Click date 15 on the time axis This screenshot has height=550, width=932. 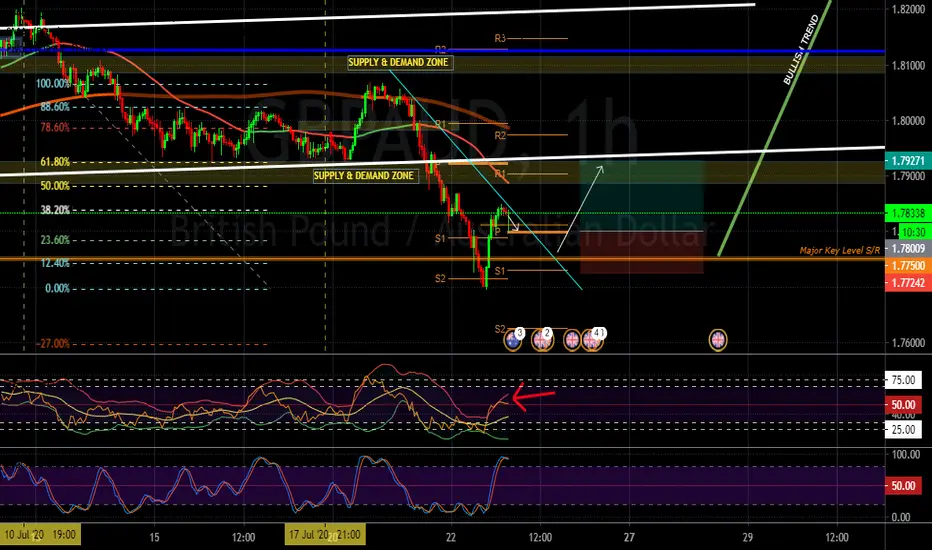click(154, 538)
